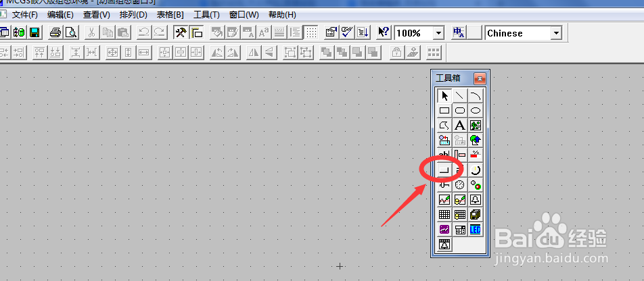
Task: Select the animation display dots tool
Action: tap(475, 184)
